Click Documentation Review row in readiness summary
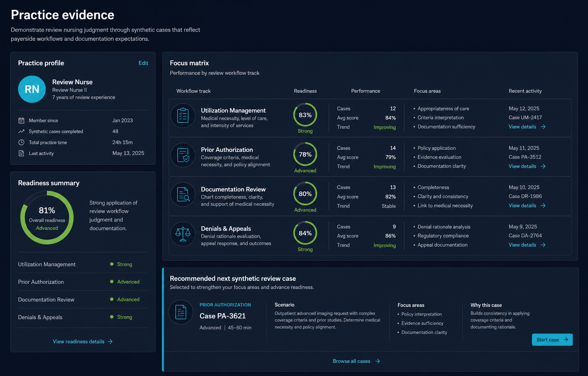588x376 pixels. pyautogui.click(x=83, y=300)
